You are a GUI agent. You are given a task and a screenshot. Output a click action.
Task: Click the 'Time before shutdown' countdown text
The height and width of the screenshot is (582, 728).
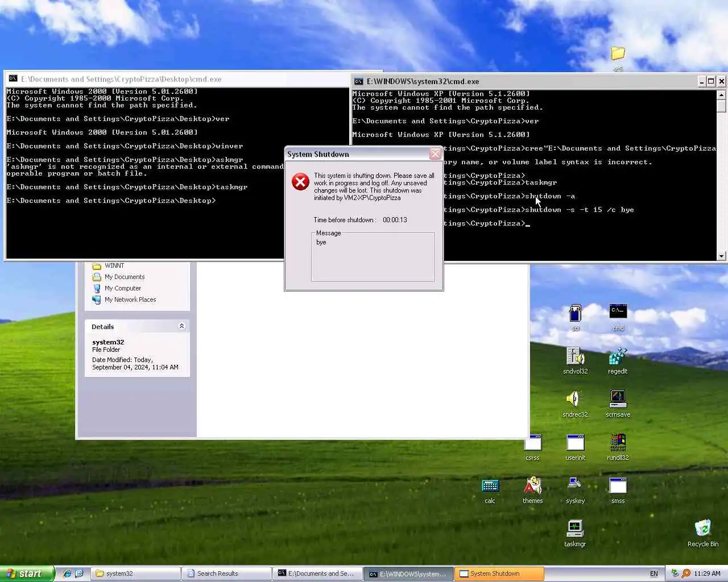click(360, 220)
